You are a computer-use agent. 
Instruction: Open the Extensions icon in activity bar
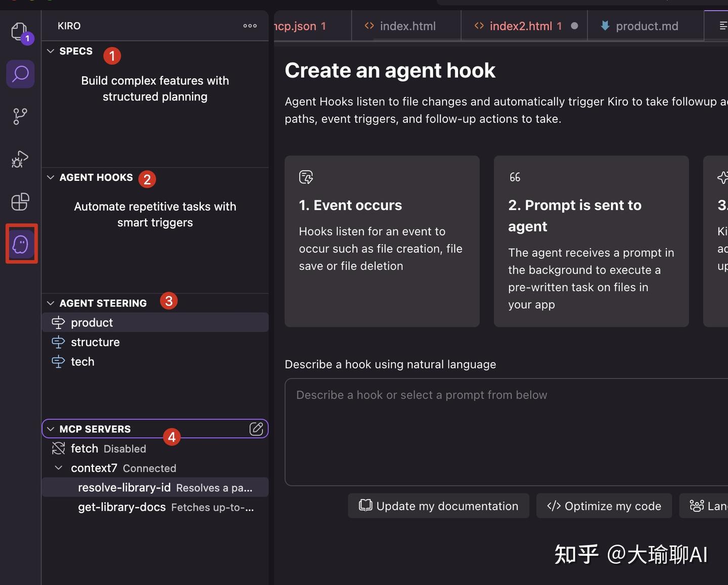click(20, 202)
